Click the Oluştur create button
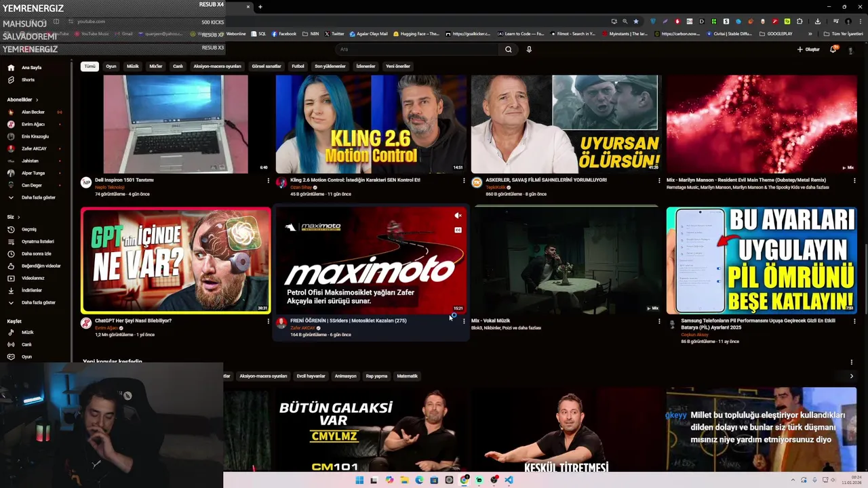This screenshot has height=488, width=868. 808,49
